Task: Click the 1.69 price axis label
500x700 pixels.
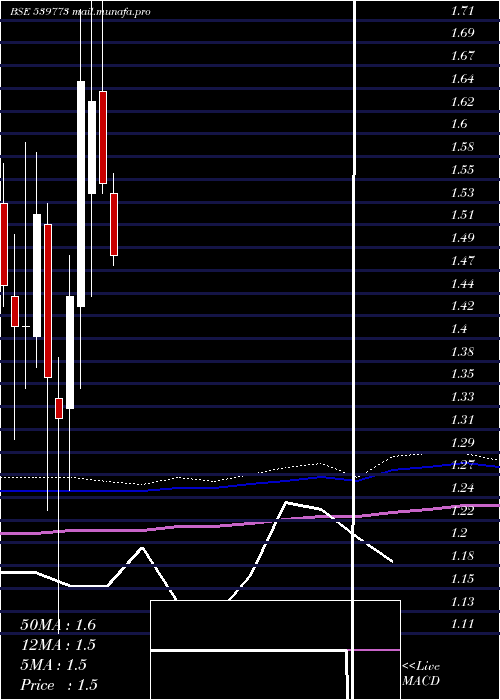Action: (x=462, y=33)
